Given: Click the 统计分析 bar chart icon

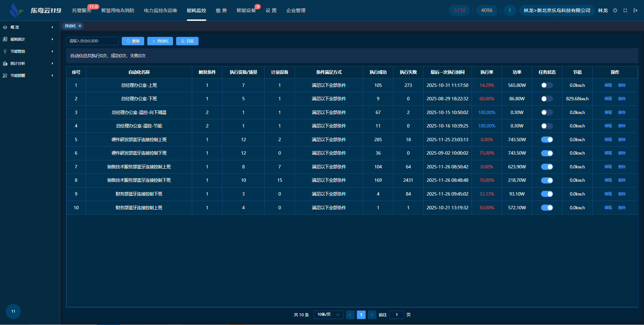Looking at the screenshot, I should 5,63.
